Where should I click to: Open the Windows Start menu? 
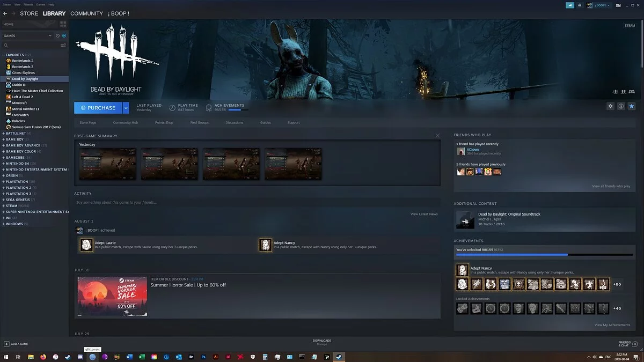tap(6, 357)
